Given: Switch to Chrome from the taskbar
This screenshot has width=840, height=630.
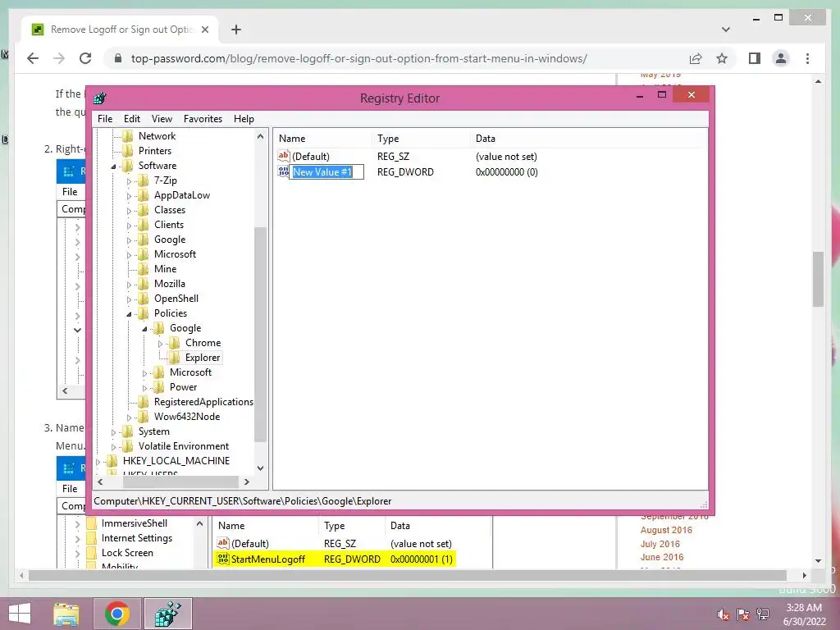Looking at the screenshot, I should (117, 614).
